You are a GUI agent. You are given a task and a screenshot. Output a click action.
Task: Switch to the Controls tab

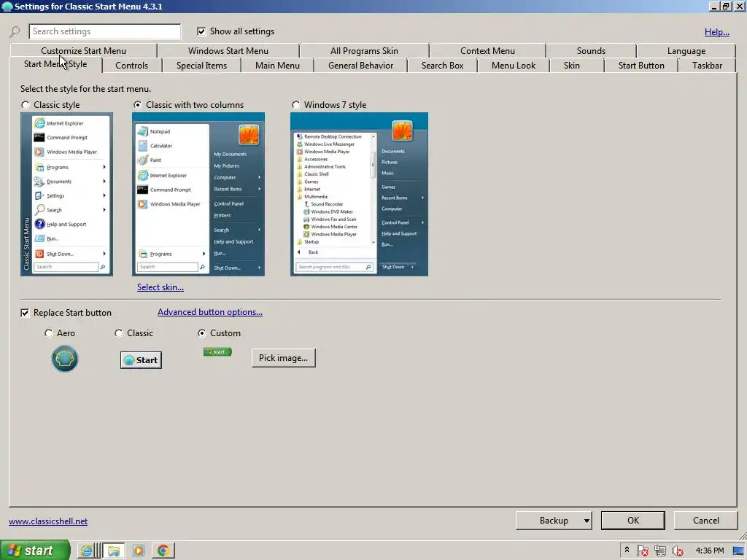tap(132, 66)
